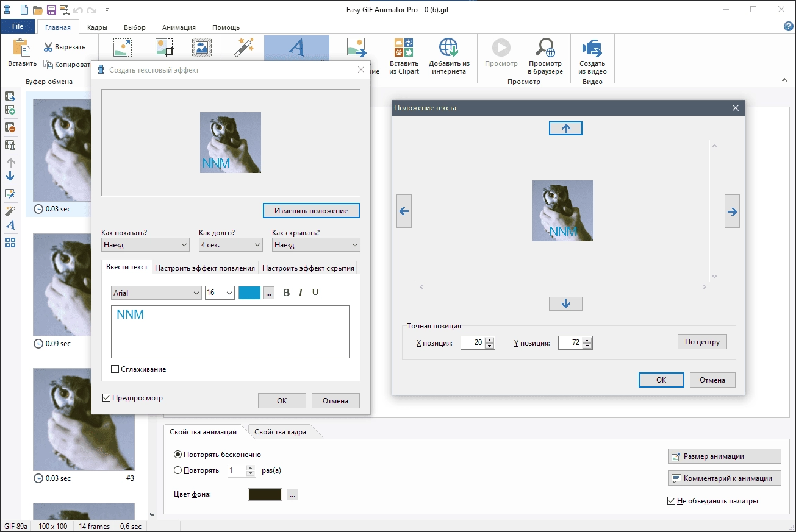
Task: Click the large text effect A ribbon icon
Action: pos(296,48)
